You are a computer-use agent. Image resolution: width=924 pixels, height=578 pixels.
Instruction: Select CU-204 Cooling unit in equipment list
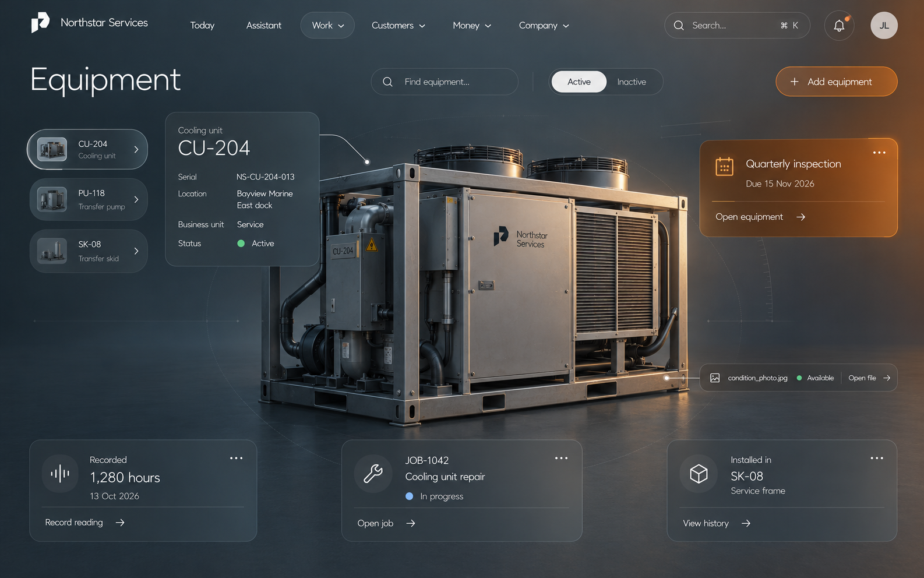click(87, 150)
